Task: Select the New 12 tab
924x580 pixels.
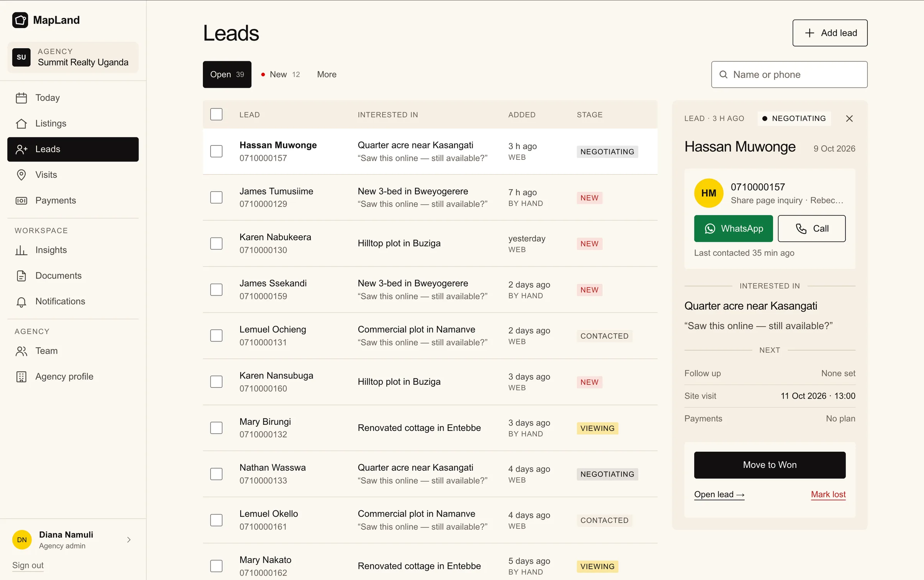Action: pos(281,74)
